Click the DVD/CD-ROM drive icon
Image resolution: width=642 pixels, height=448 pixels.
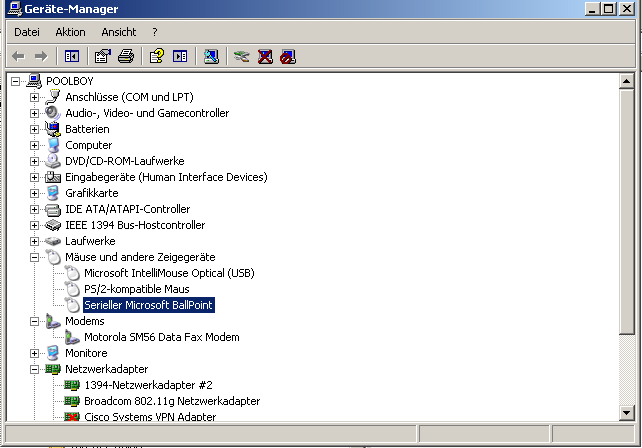pyautogui.click(x=52, y=161)
